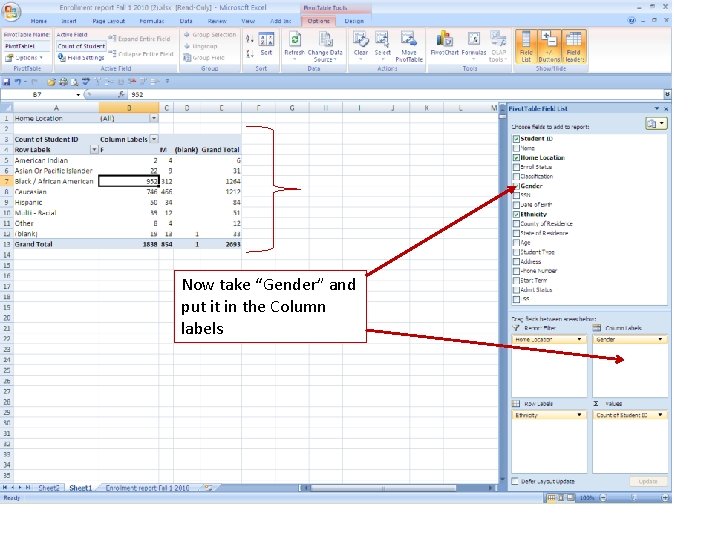The image size is (720, 540).
Task: Click Save icon in quick access toolbar
Action: [6, 82]
